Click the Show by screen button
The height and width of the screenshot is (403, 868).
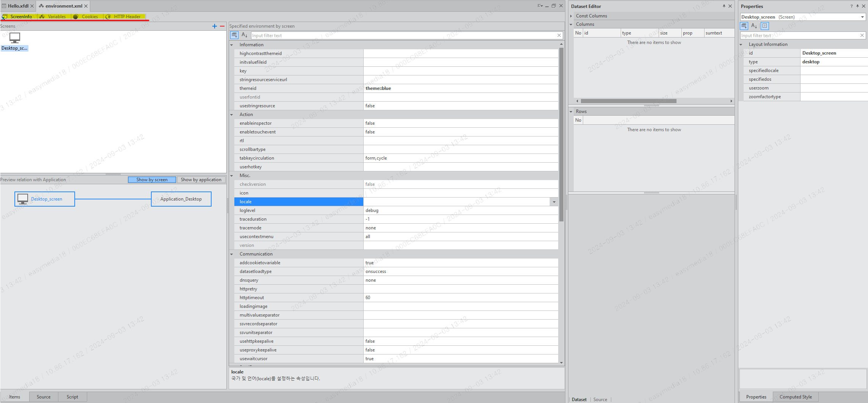click(152, 179)
